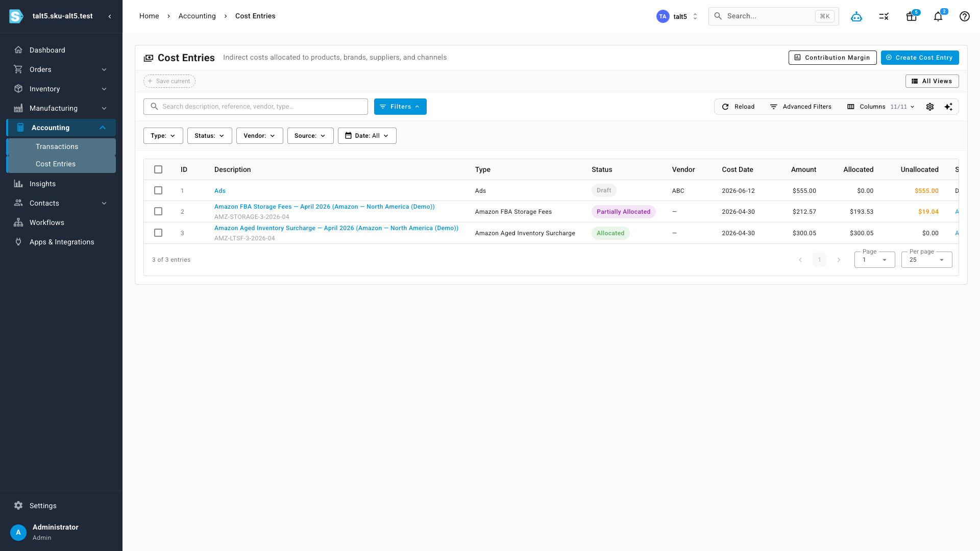Collapse the sidebar with the chevron
980x551 pixels.
click(110, 16)
